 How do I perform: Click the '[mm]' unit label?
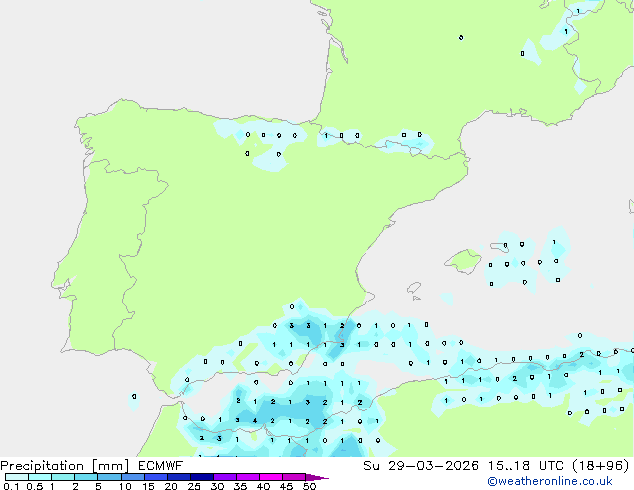pos(111,466)
